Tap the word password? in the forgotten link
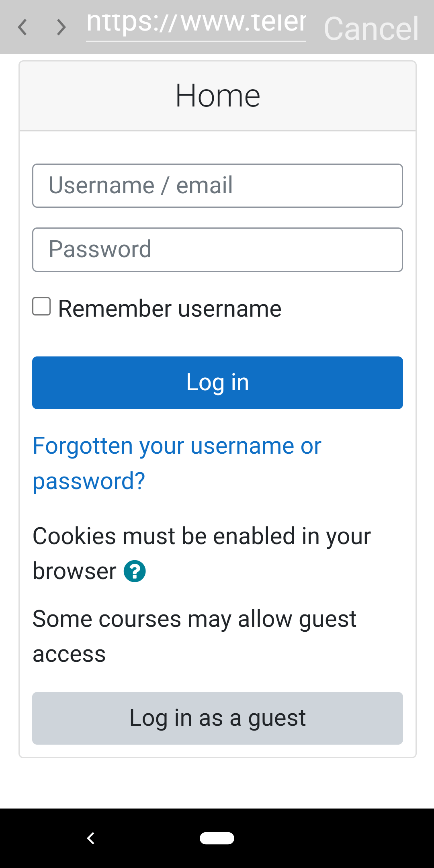The width and height of the screenshot is (434, 868). pos(89,481)
